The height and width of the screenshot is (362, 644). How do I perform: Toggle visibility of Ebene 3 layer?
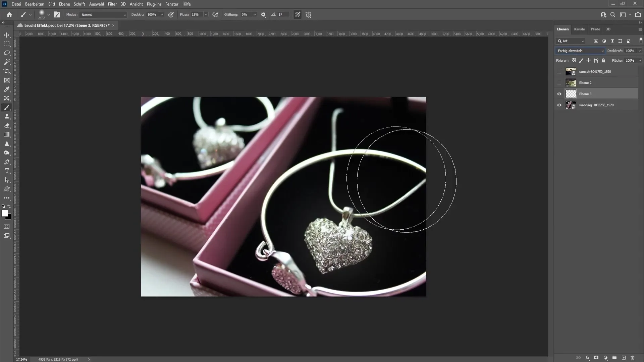pos(559,94)
